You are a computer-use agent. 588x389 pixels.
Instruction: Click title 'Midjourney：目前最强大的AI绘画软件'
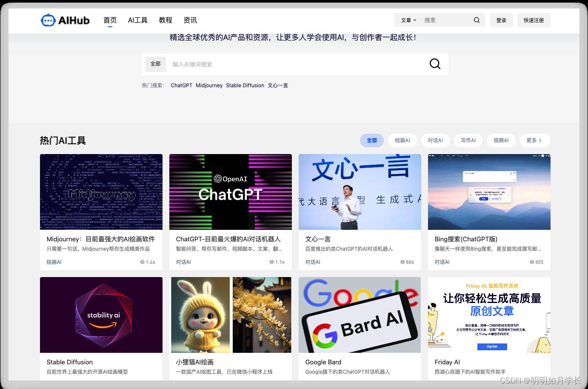click(101, 239)
